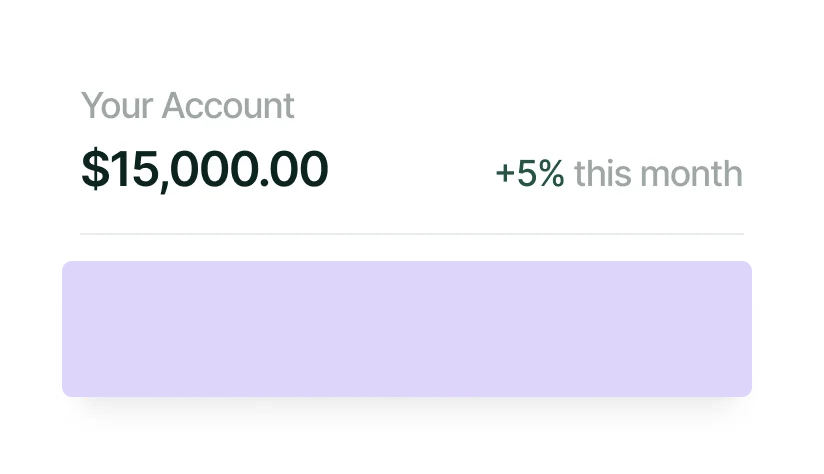The height and width of the screenshot is (474, 824).
Task: Click the plus sign before 5%
Action: click(x=505, y=175)
